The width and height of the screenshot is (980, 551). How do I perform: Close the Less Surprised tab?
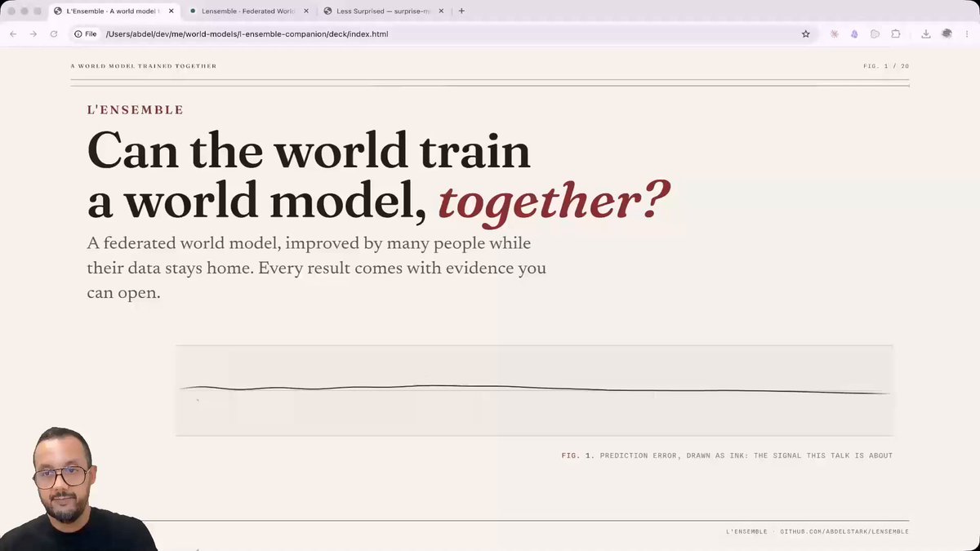coord(442,11)
